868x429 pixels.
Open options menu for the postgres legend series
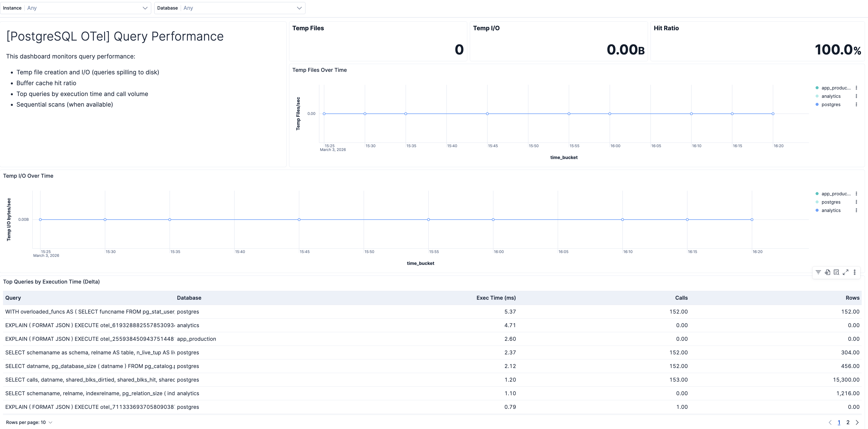tap(856, 104)
